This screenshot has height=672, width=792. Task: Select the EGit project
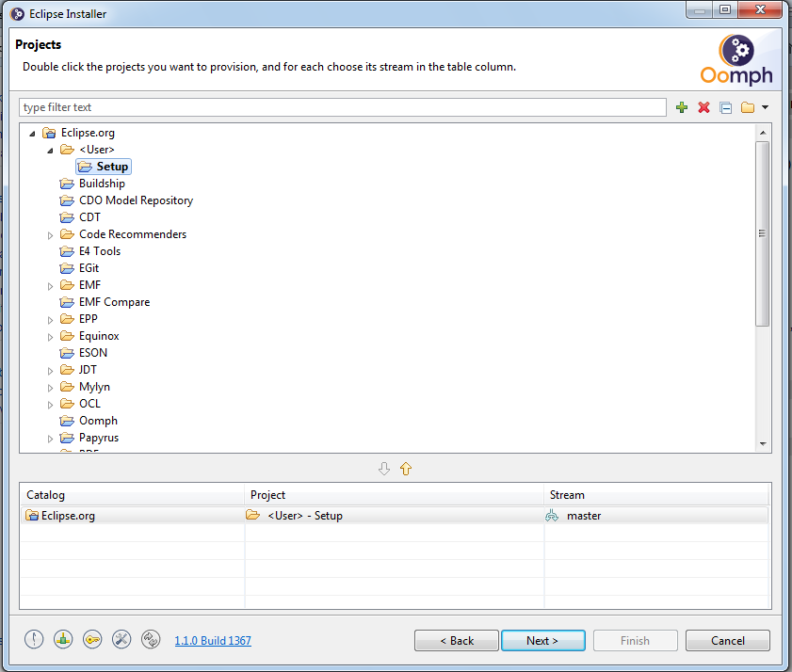pyautogui.click(x=89, y=268)
